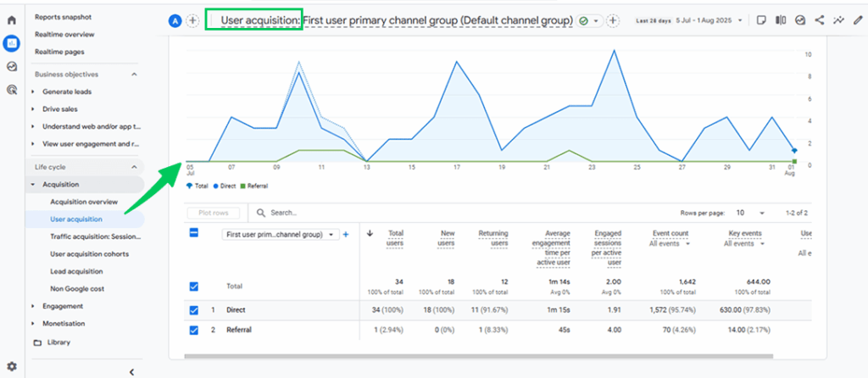Open User acquisition cohorts report
Image resolution: width=868 pixels, height=378 pixels.
click(x=89, y=254)
